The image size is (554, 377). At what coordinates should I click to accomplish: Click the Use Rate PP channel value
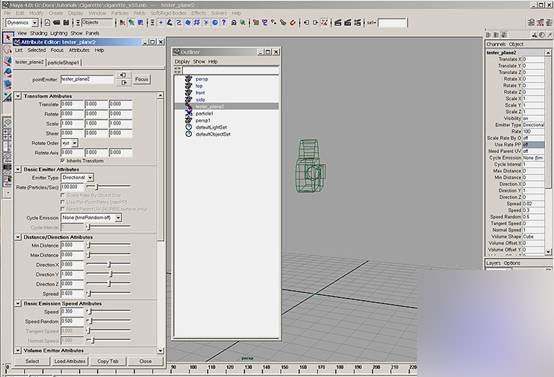coord(533,145)
